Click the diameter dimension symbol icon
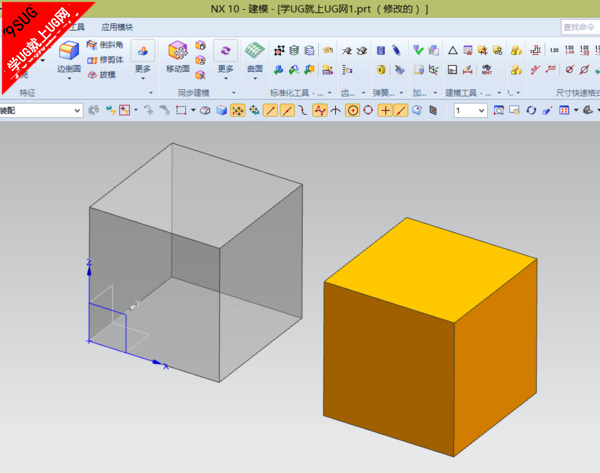This screenshot has width=600, height=473. click(x=570, y=69)
